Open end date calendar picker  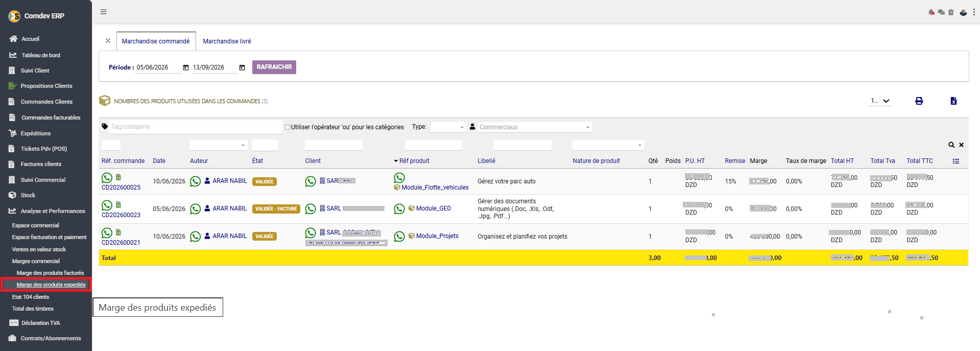pyautogui.click(x=242, y=67)
